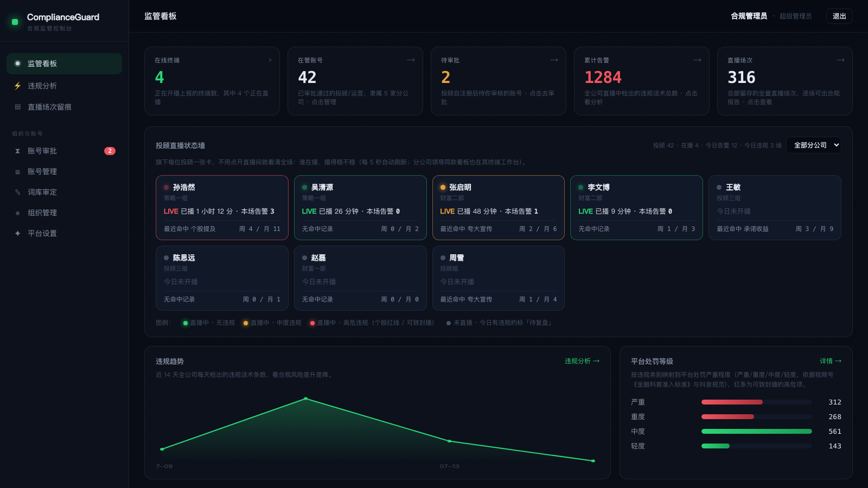Click the 退出 button
Screen dimensions: 868x488
click(839, 16)
